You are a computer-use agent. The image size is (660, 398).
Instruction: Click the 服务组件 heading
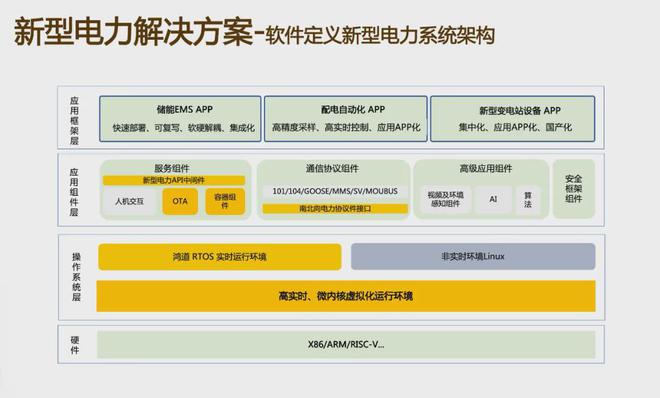pos(172,168)
